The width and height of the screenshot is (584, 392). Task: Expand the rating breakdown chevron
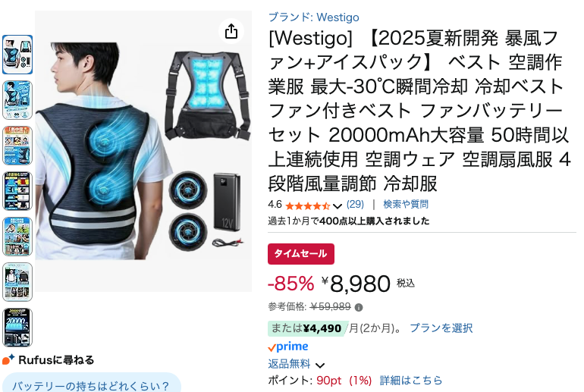click(338, 206)
